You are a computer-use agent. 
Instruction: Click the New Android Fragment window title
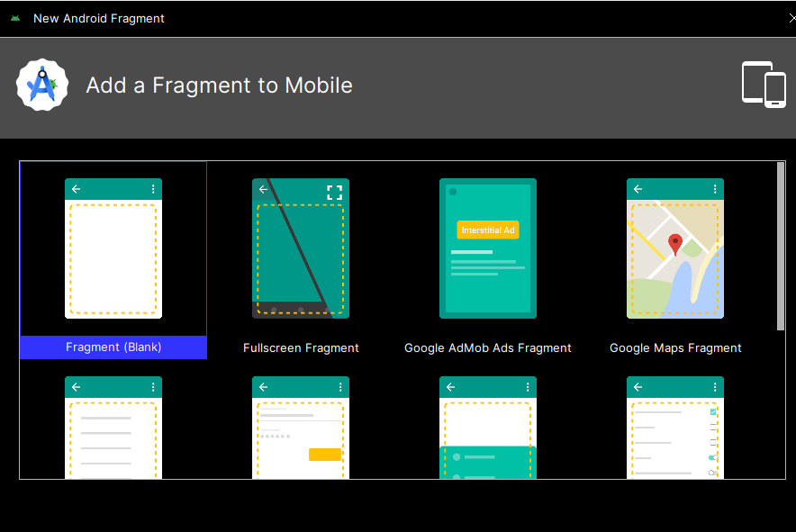click(x=98, y=18)
